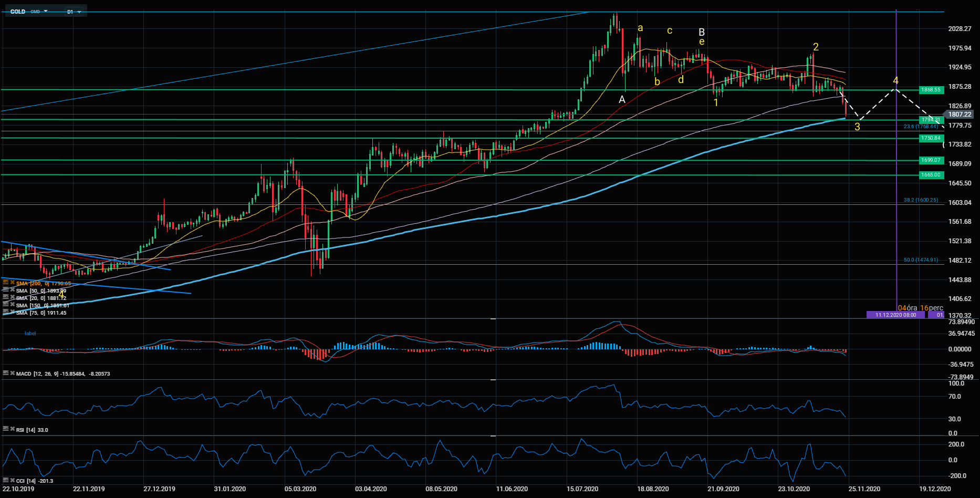Remove the SMA 150 indicator
980x498 pixels.
tap(13, 305)
